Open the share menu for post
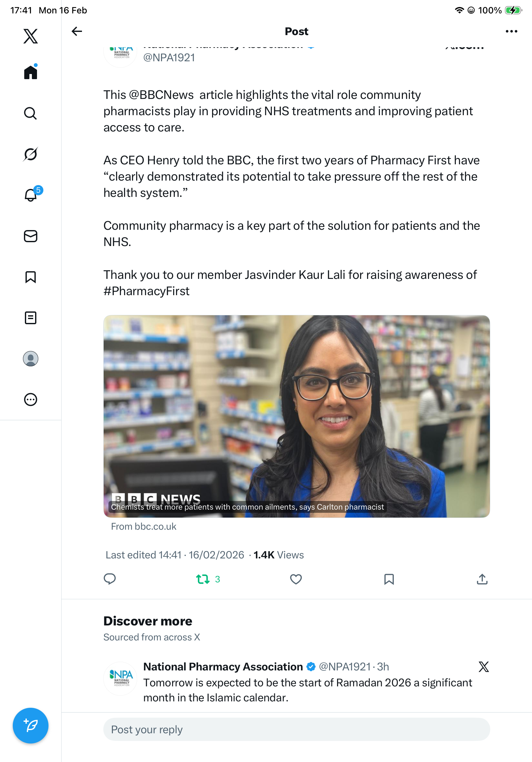 (482, 579)
